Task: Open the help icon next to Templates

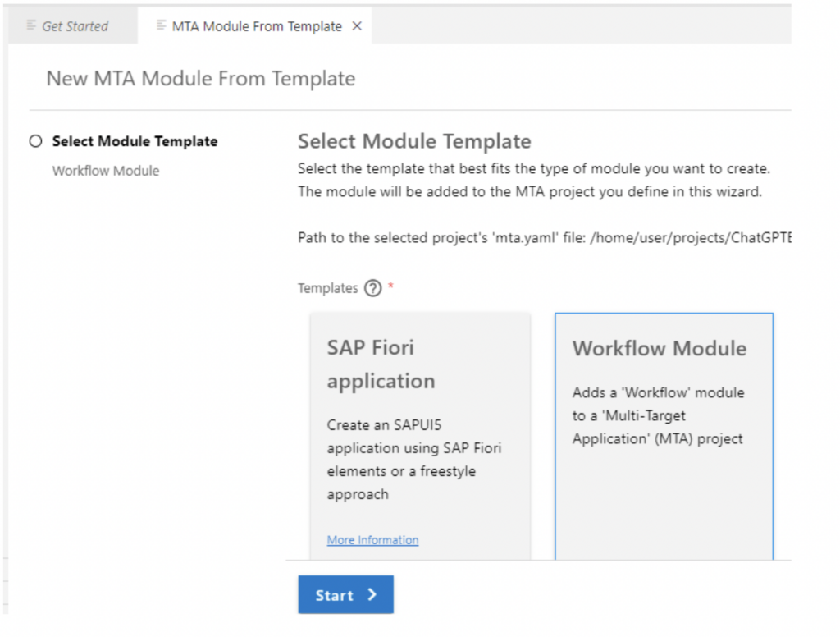Action: pos(372,288)
